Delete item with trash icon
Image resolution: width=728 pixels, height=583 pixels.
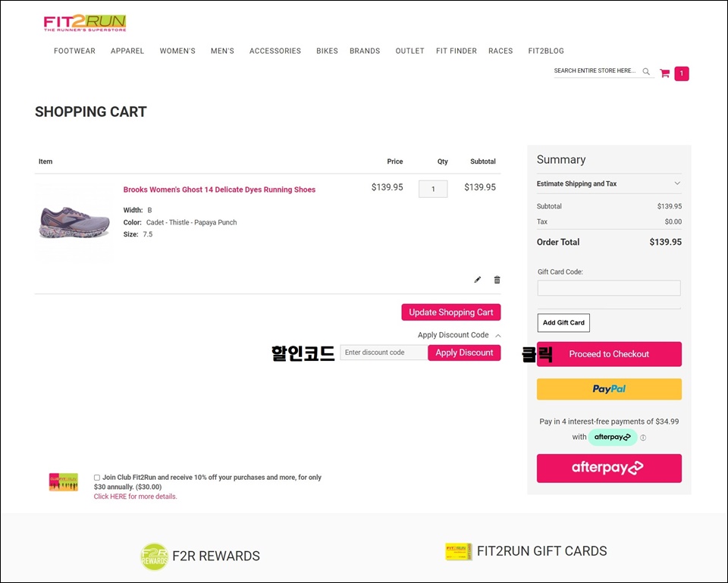[497, 280]
